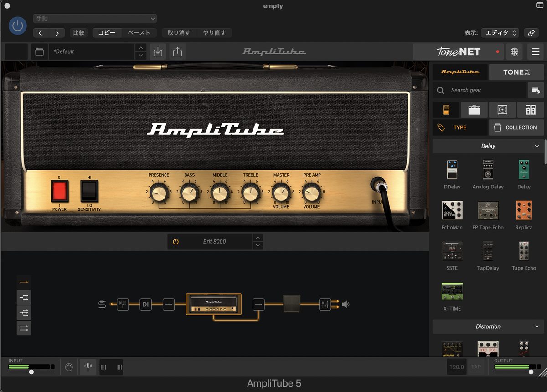Toggle the HI/LO SENSITIVITY switch
547x392 pixels.
pyautogui.click(x=89, y=191)
